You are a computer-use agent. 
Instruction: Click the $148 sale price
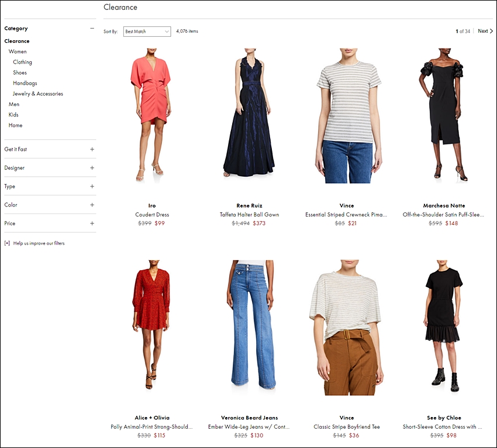(x=451, y=223)
